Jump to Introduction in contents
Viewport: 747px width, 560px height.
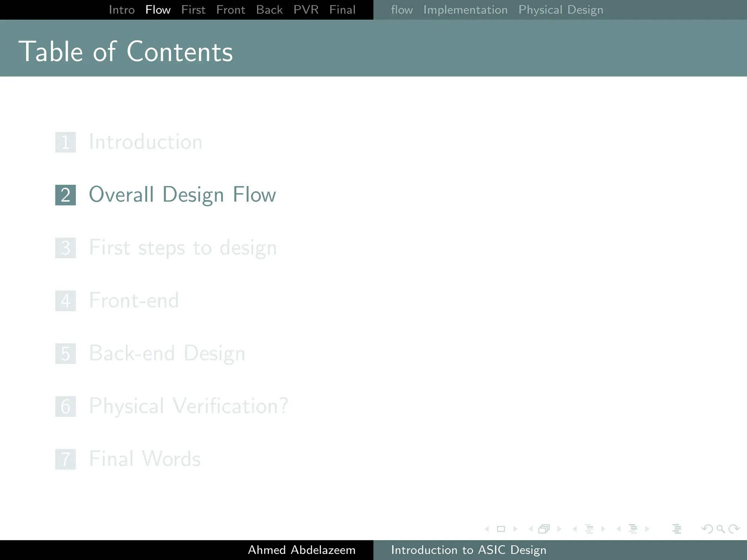point(146,142)
